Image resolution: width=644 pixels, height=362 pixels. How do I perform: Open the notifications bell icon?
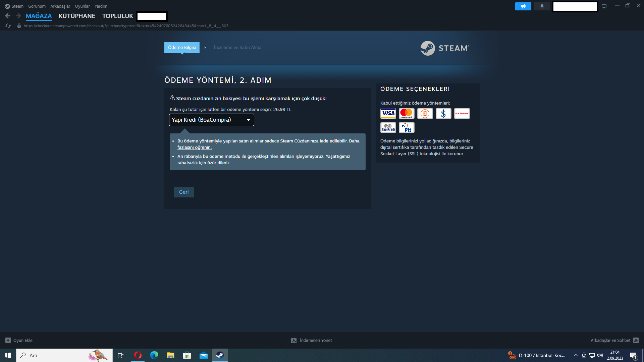pos(542,6)
